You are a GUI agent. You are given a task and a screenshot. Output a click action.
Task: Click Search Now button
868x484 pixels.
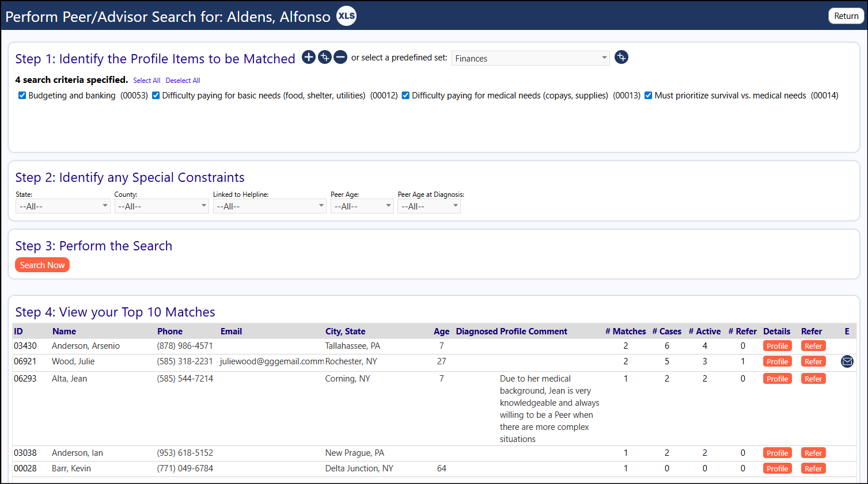42,265
